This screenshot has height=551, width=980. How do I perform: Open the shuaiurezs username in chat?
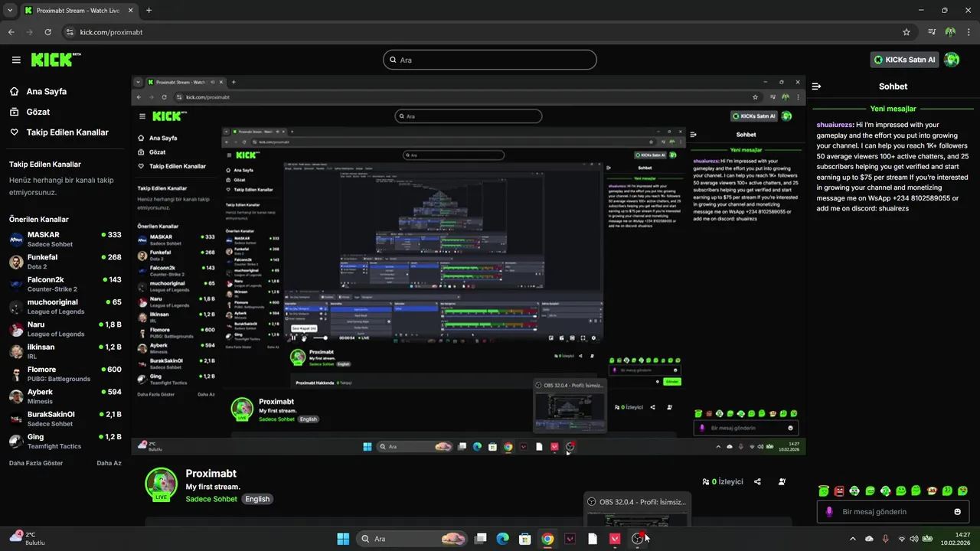[x=835, y=124]
